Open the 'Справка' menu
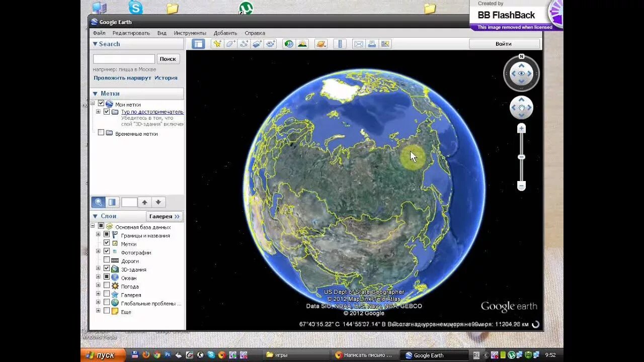This screenshot has height=362, width=644. pos(255,33)
